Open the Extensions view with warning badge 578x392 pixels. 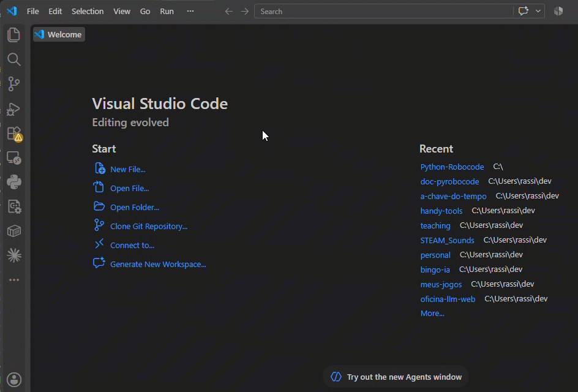(x=15, y=134)
